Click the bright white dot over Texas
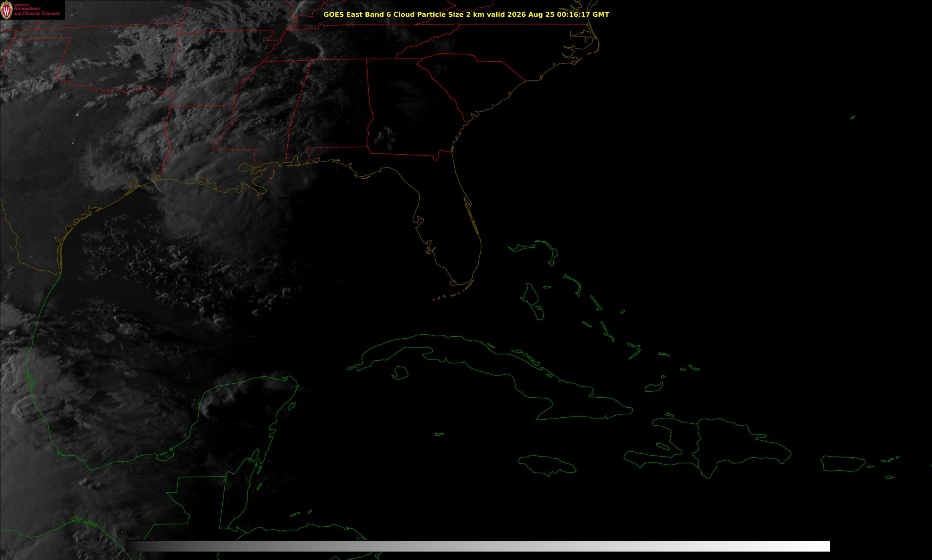 77,115
